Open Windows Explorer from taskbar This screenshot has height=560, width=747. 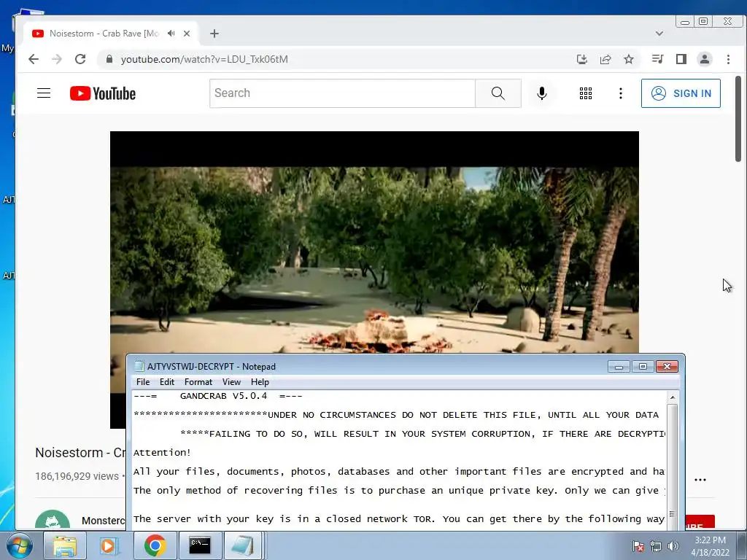point(64,545)
